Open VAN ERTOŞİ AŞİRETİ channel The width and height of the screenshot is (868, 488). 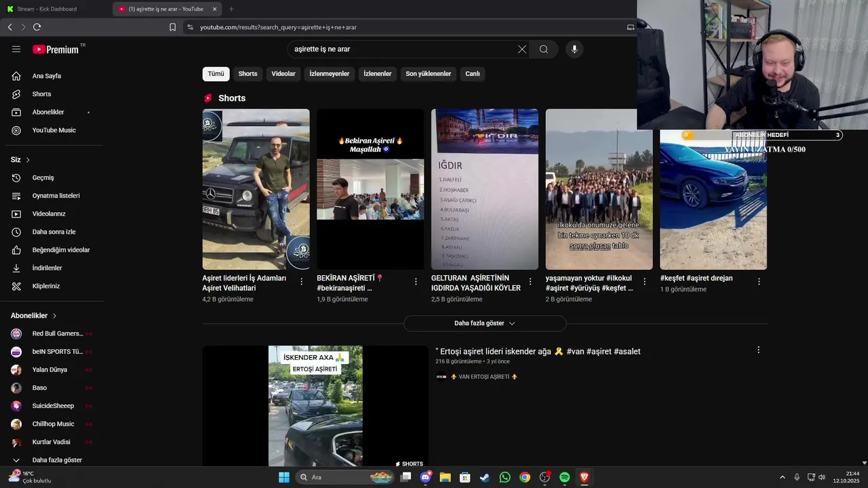[x=484, y=377]
